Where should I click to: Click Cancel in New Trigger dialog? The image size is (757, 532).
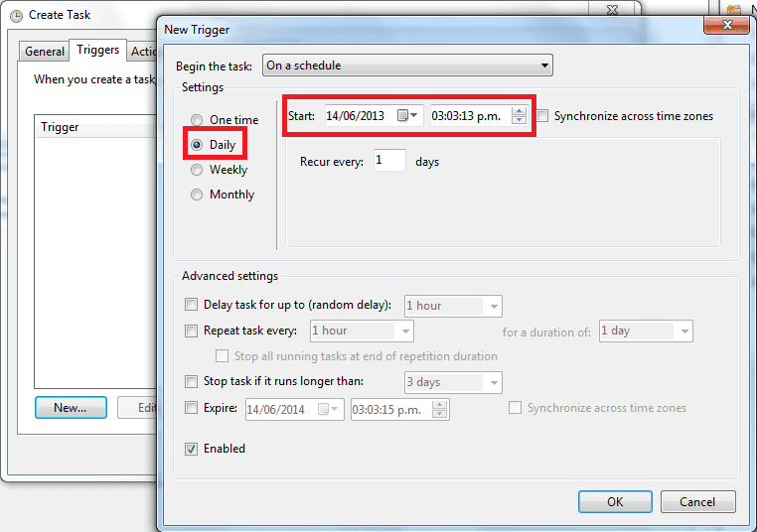[x=697, y=501]
